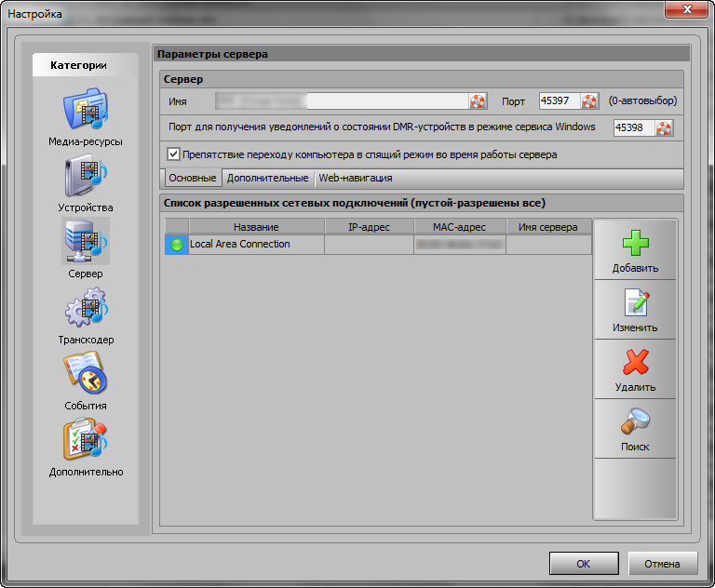
Task: Click the Порт field containing 45397
Action: click(559, 101)
